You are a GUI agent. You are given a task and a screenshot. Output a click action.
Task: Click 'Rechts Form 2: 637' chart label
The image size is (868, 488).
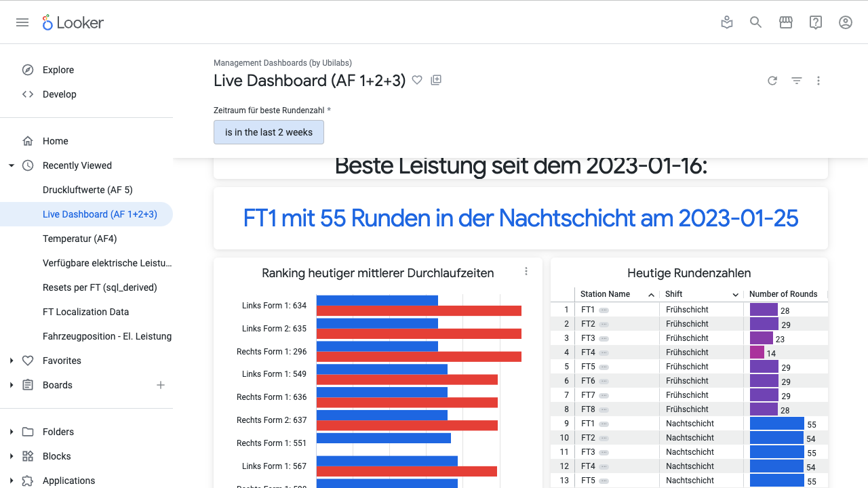click(x=271, y=420)
